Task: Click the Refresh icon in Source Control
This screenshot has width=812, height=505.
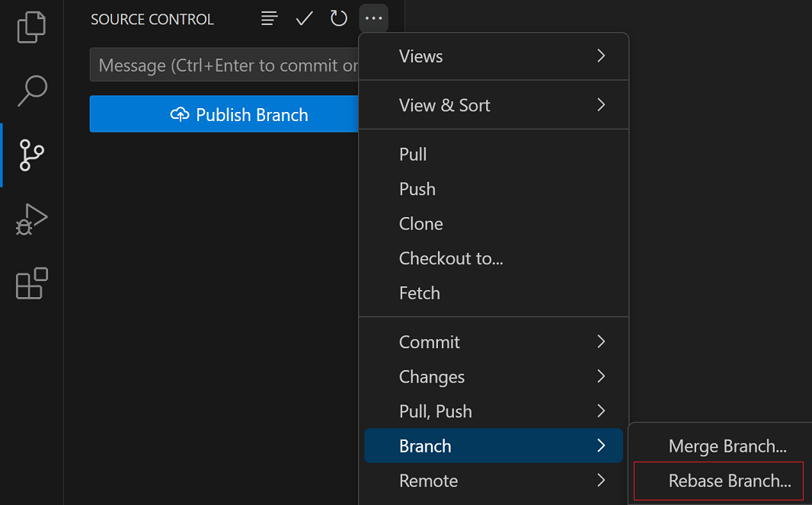Action: click(339, 18)
